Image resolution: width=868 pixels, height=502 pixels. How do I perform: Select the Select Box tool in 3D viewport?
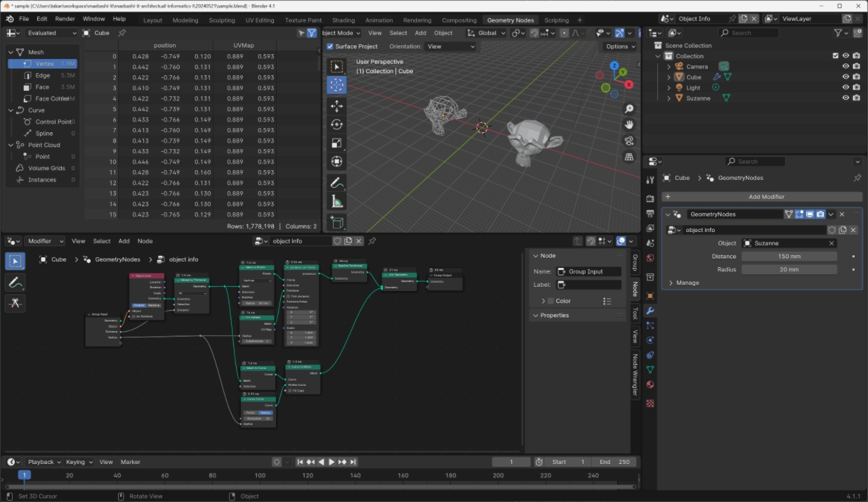337,66
